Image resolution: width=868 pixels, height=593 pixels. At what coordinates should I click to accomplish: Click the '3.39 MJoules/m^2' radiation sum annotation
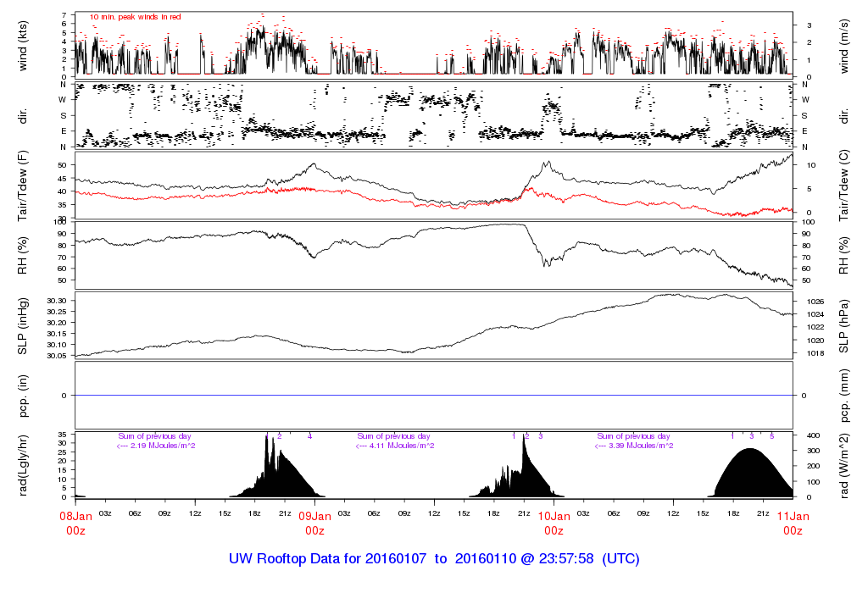point(637,446)
